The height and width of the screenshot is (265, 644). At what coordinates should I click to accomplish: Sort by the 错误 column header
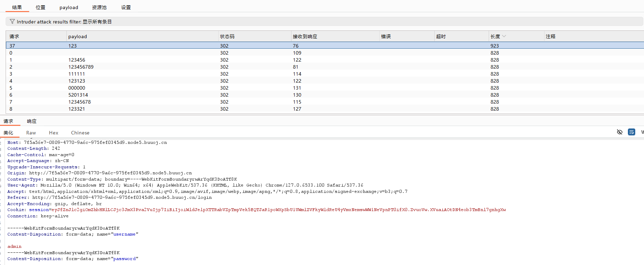(x=407, y=36)
